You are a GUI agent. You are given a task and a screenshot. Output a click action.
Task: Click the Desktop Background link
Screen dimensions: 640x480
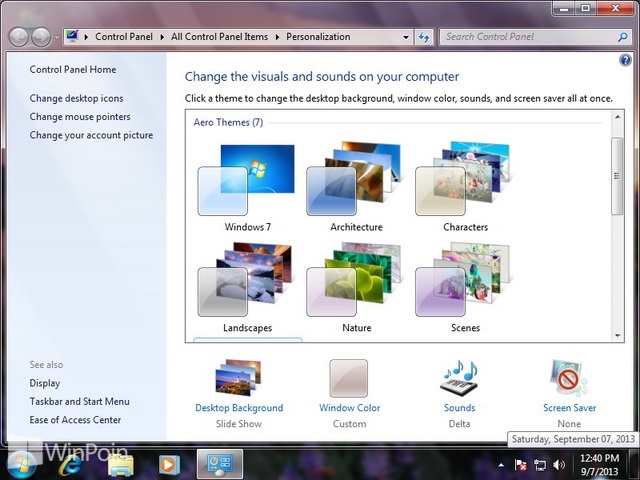(x=239, y=408)
